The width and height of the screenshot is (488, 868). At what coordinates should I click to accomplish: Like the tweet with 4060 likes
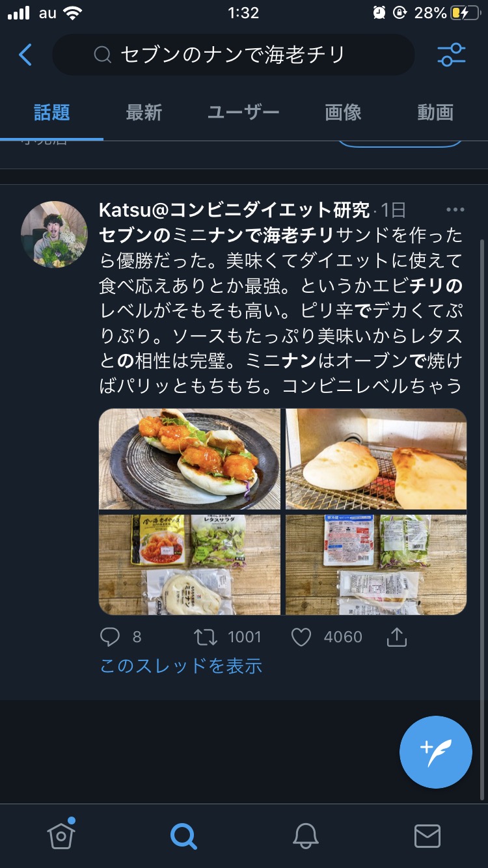pos(301,637)
